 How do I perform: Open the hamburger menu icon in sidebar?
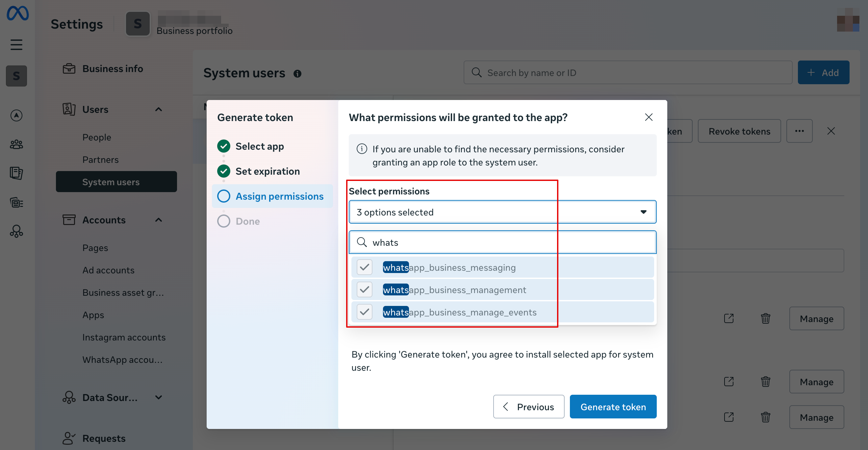point(16,44)
